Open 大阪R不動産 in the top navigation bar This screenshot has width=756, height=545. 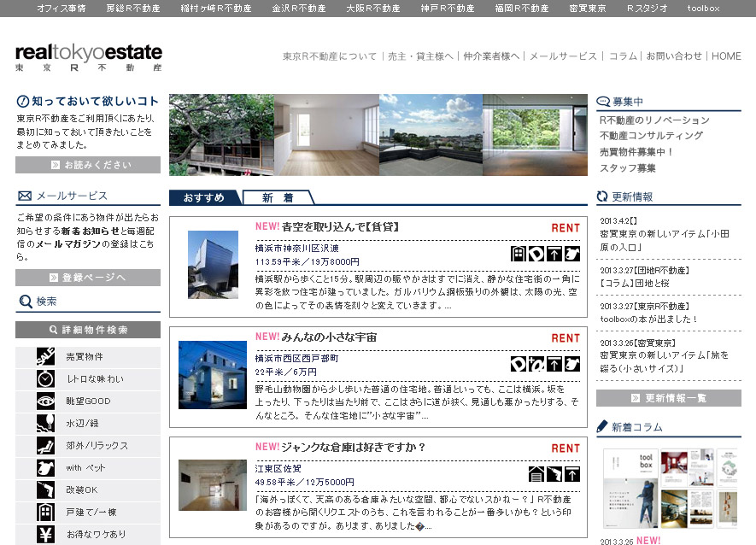(x=372, y=9)
